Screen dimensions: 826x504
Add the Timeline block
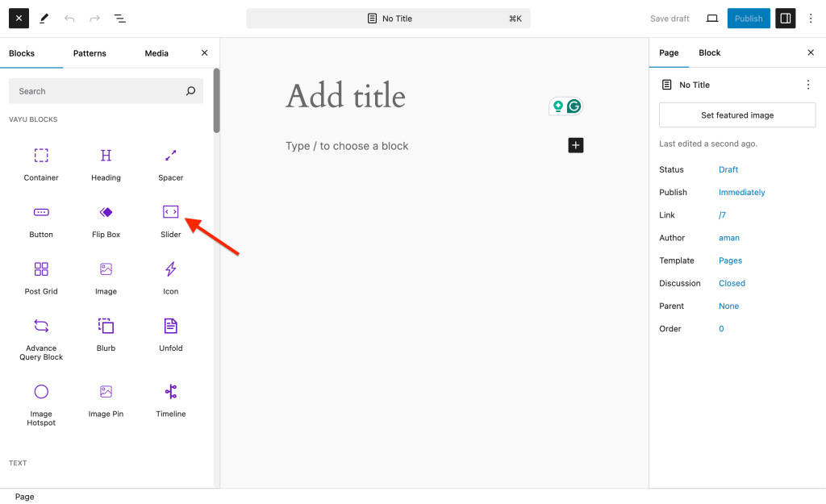(x=170, y=399)
